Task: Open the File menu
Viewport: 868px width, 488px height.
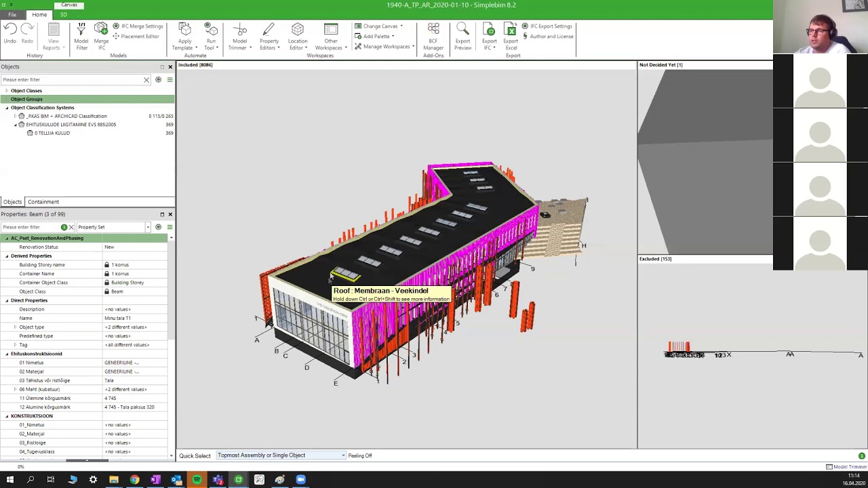Action: pyautogui.click(x=12, y=15)
